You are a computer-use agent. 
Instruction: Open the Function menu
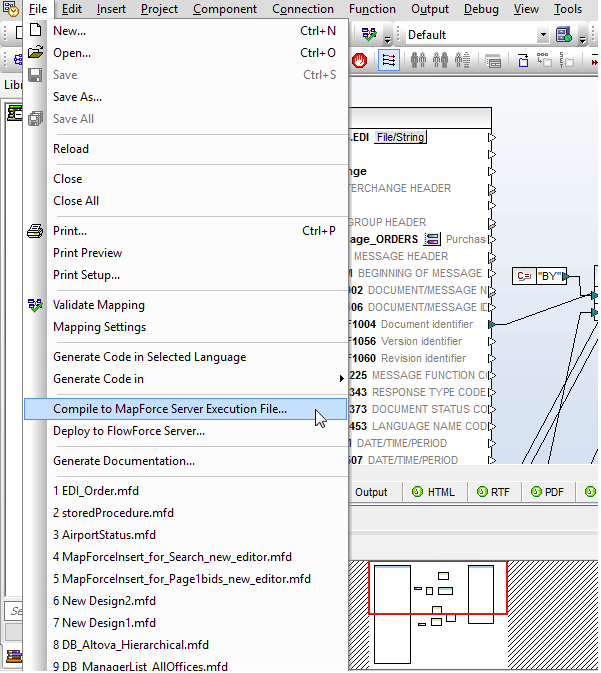tap(372, 9)
